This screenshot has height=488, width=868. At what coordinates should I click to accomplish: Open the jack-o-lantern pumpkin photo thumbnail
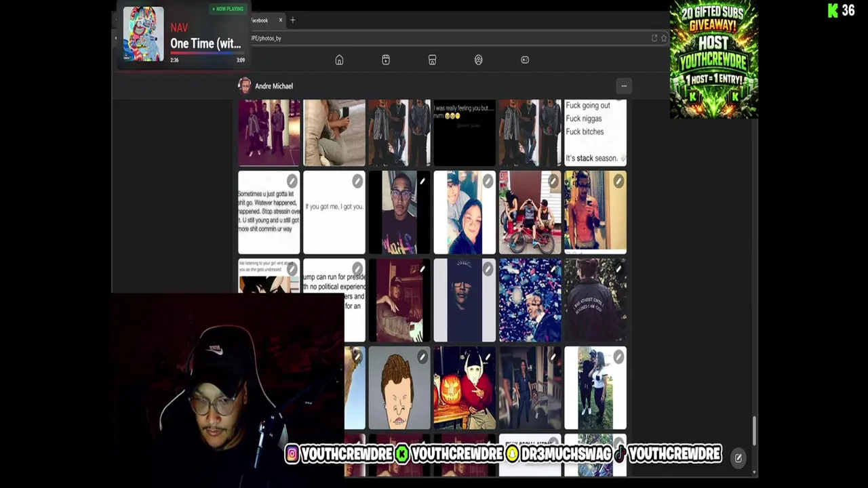pyautogui.click(x=465, y=388)
